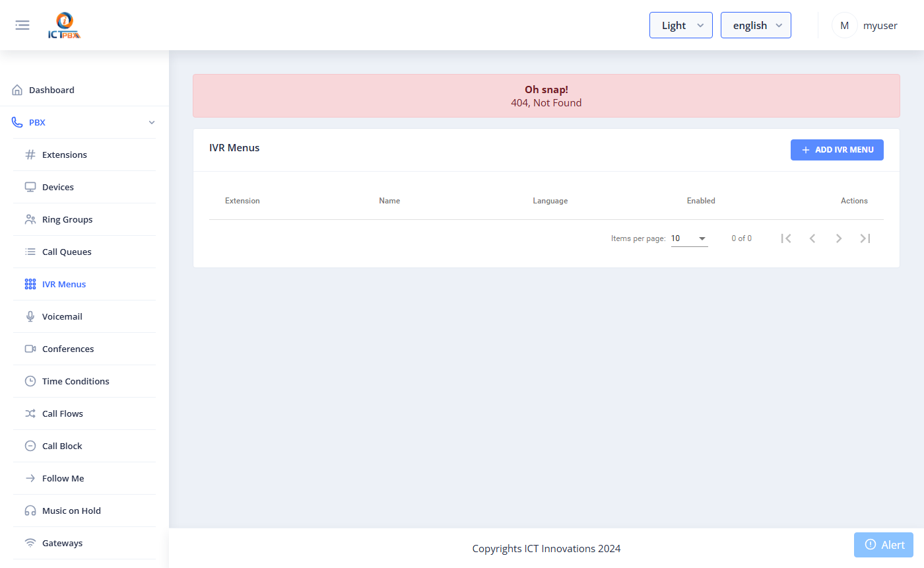Open the Call Queues menu item
924x568 pixels.
[x=84, y=252]
